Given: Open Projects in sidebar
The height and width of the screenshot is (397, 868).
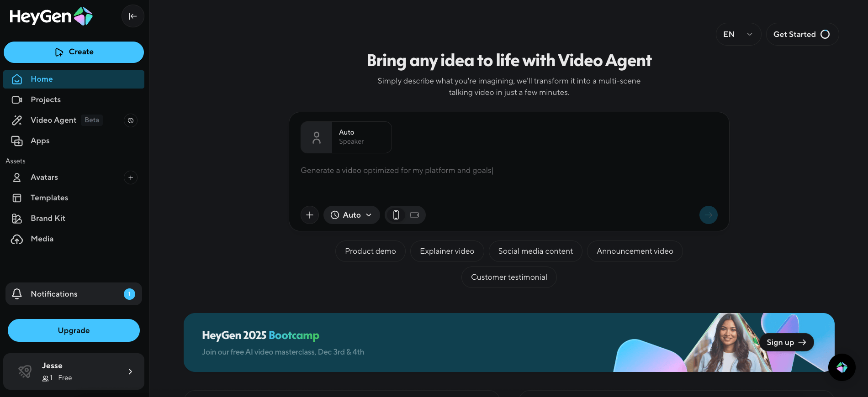Looking at the screenshot, I should click(74, 100).
